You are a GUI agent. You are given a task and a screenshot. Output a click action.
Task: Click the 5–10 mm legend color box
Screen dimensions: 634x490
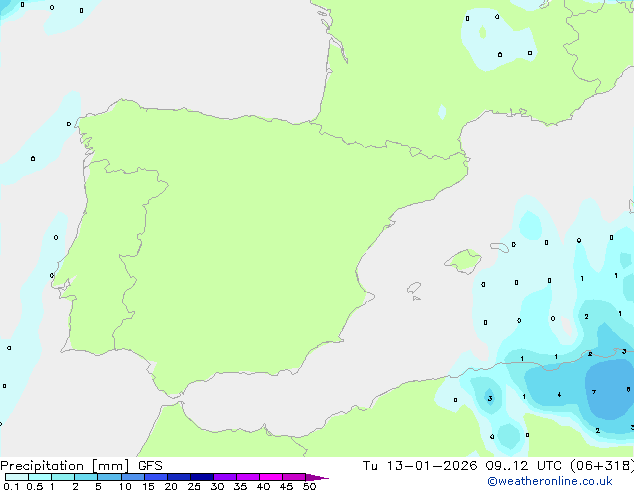[x=109, y=477]
